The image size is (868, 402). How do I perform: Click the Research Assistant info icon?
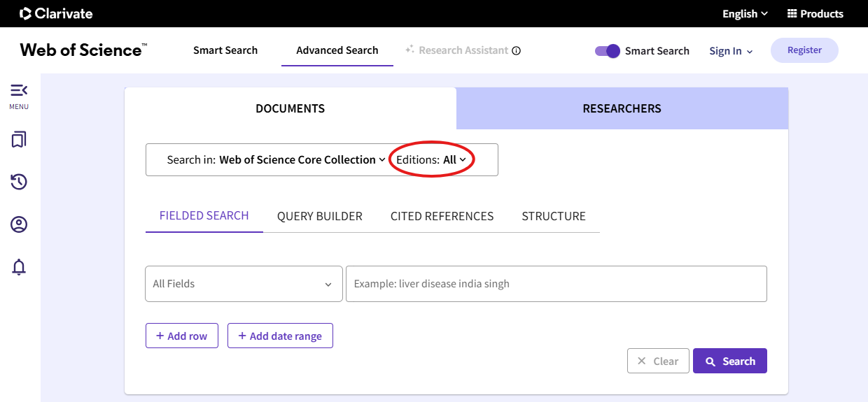pyautogui.click(x=517, y=50)
